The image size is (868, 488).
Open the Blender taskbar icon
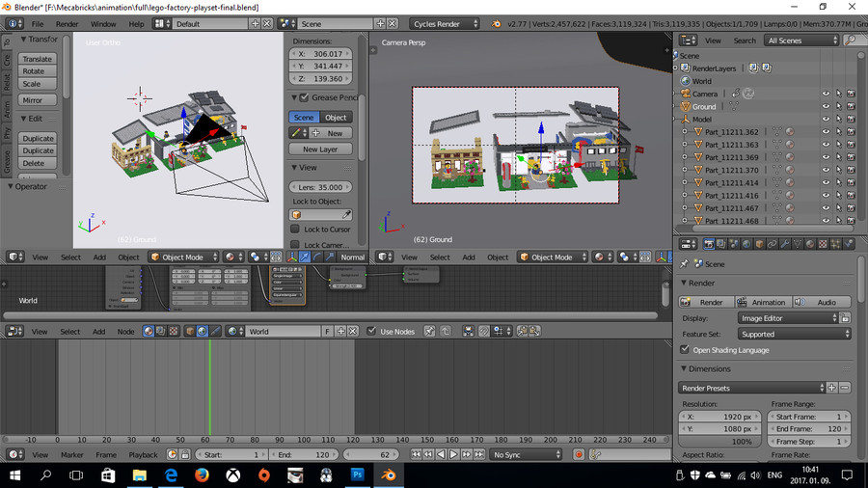389,474
